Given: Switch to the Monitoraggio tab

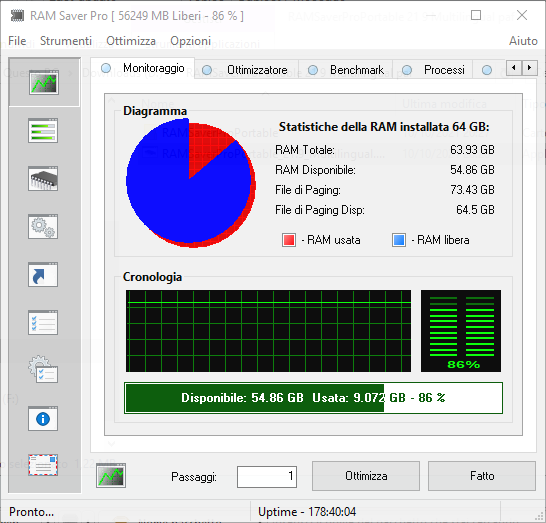Looking at the screenshot, I should click(x=143, y=68).
